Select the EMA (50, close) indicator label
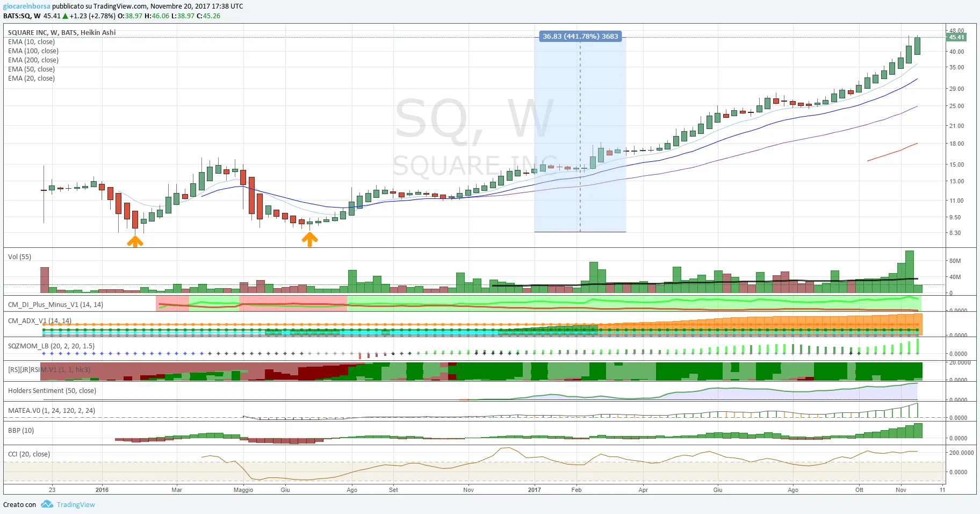The image size is (980, 514). pos(31,69)
